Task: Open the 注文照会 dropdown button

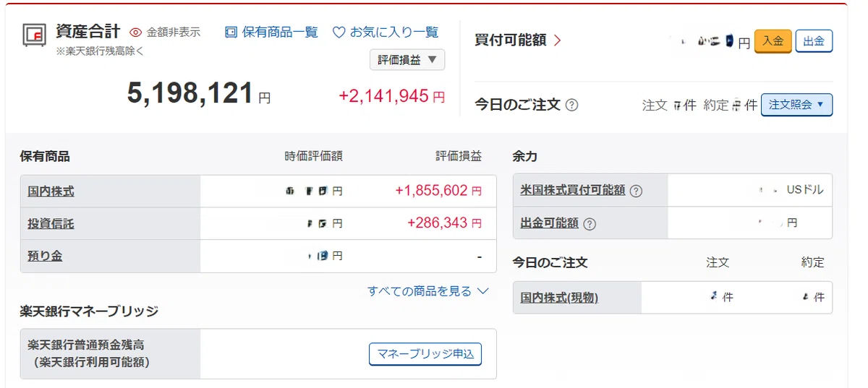Action: [x=796, y=105]
